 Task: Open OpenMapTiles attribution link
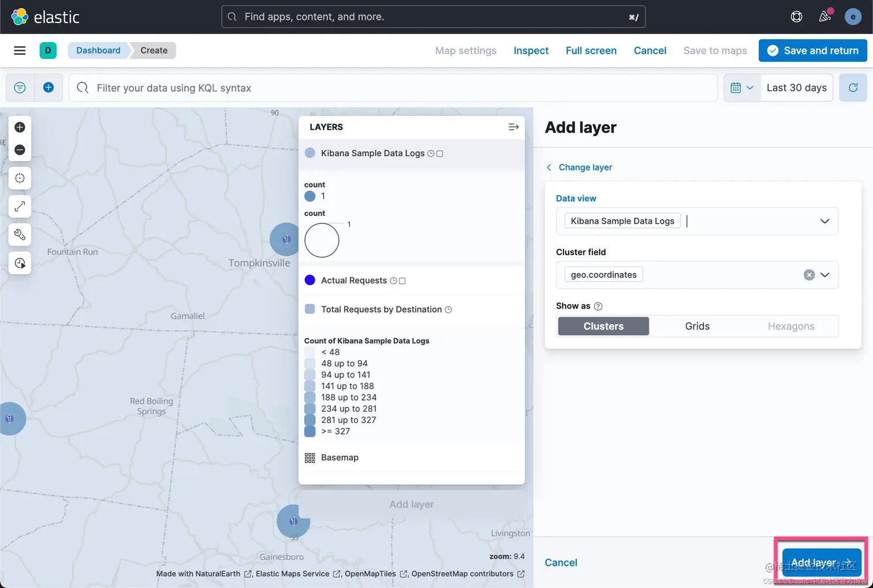[x=375, y=574]
